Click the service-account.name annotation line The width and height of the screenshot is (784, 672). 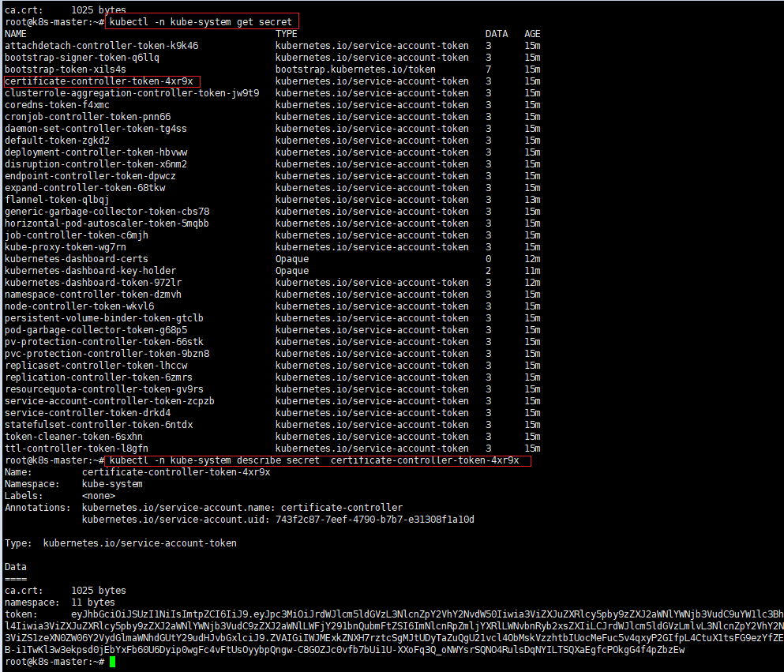242,508
